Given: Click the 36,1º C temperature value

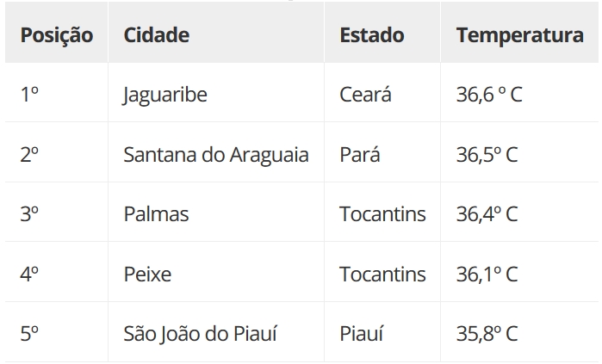Looking at the screenshot, I should [487, 275].
